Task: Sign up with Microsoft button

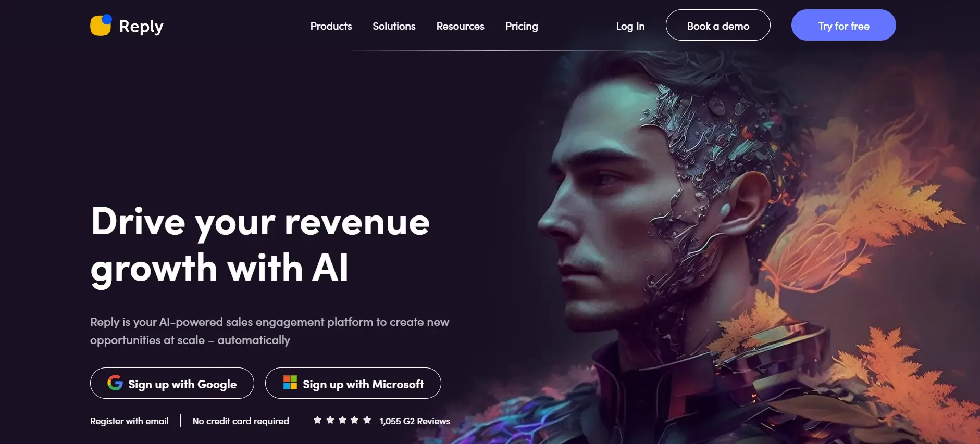Action: 353,383
